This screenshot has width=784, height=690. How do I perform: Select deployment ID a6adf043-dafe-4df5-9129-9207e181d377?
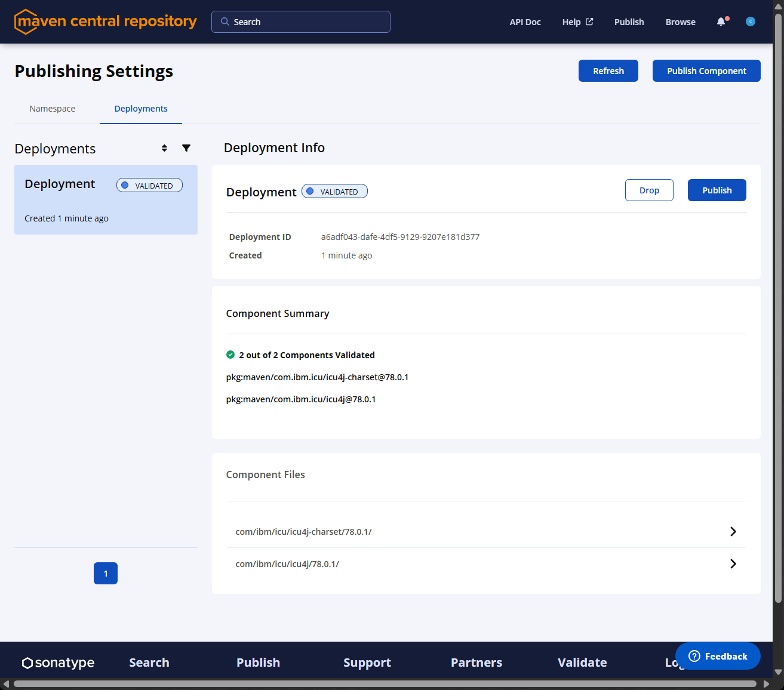(x=400, y=237)
